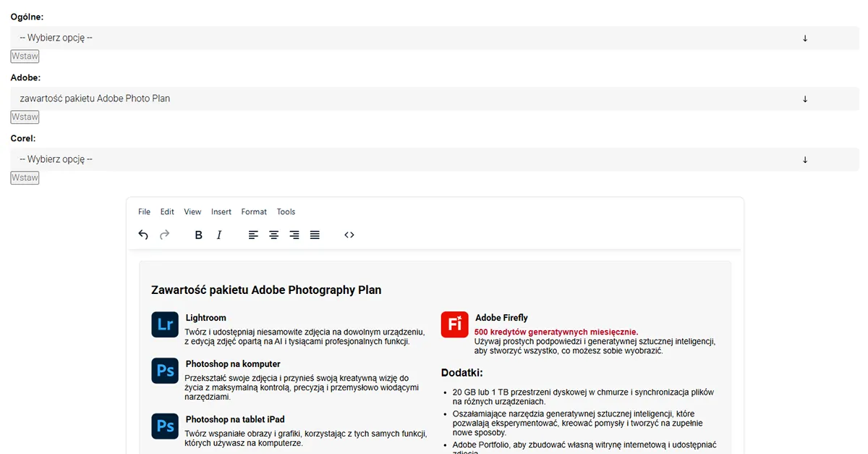Click the undo arrow icon
This screenshot has height=454, width=868.
click(143, 235)
